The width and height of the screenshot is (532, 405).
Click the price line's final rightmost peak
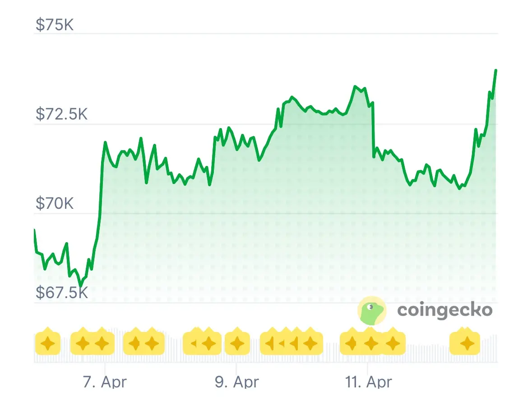click(x=496, y=70)
